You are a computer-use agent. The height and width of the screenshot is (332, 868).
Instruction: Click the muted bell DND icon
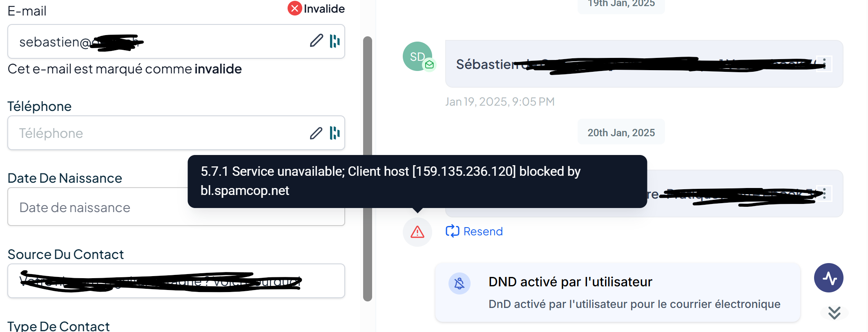pyautogui.click(x=459, y=283)
